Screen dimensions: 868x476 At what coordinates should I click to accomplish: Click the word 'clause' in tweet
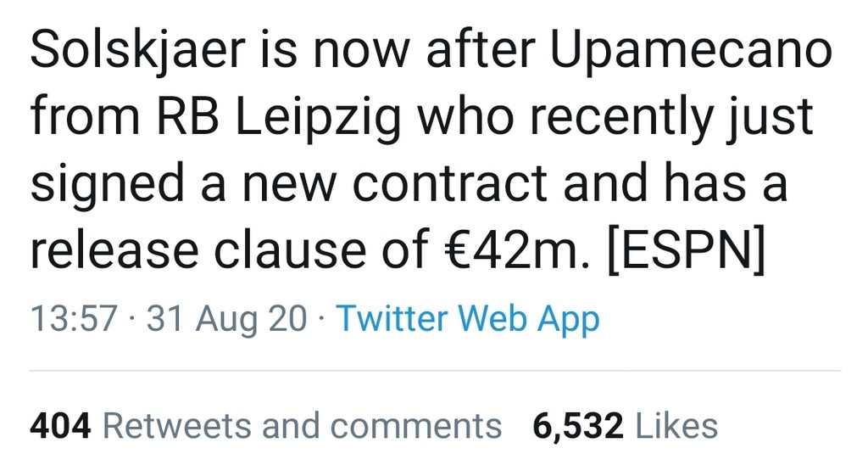(292, 250)
